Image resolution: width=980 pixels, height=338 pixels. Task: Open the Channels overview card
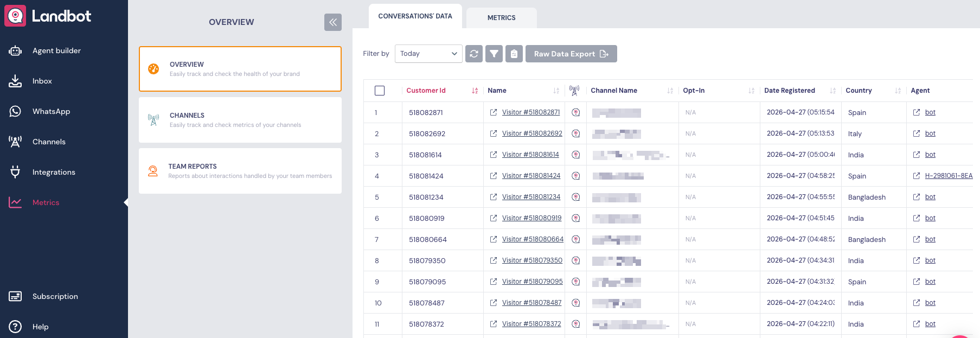click(x=240, y=120)
